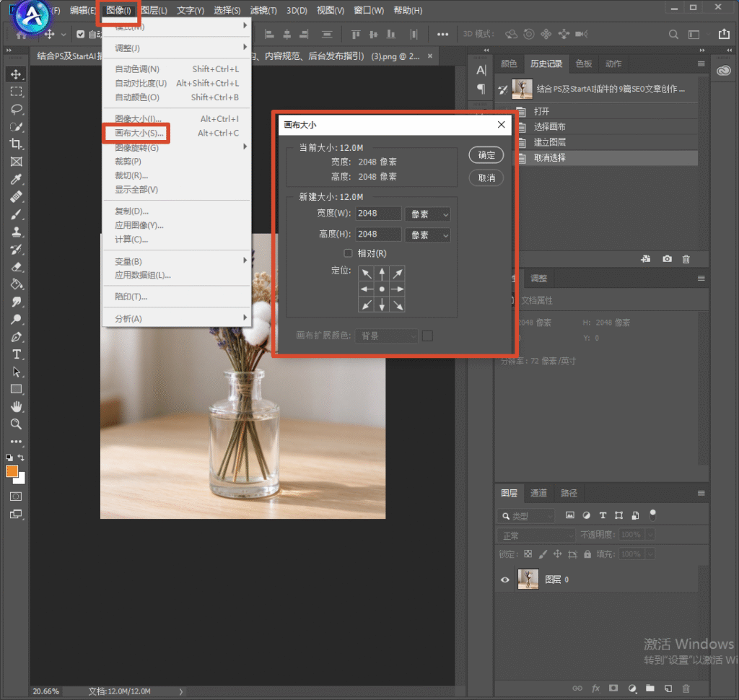Screen dimensions: 739x700
Task: Click the canvas width input field
Action: 378,214
